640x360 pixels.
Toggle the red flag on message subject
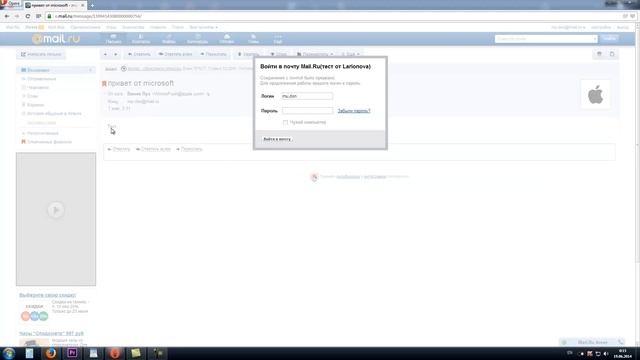(104, 83)
